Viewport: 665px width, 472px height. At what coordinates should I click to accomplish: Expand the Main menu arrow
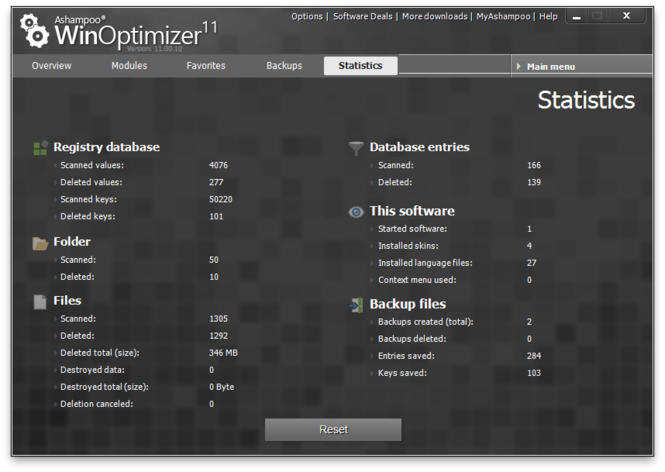click(x=519, y=67)
